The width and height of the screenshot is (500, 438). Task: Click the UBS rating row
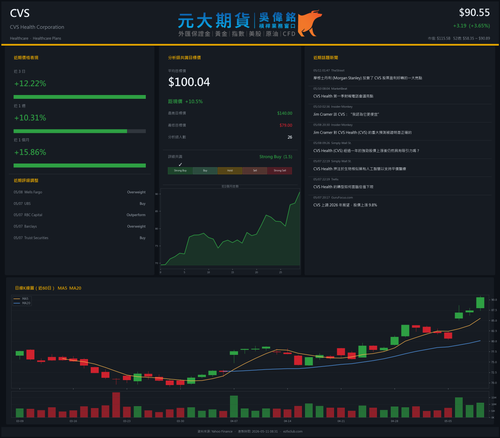80,203
